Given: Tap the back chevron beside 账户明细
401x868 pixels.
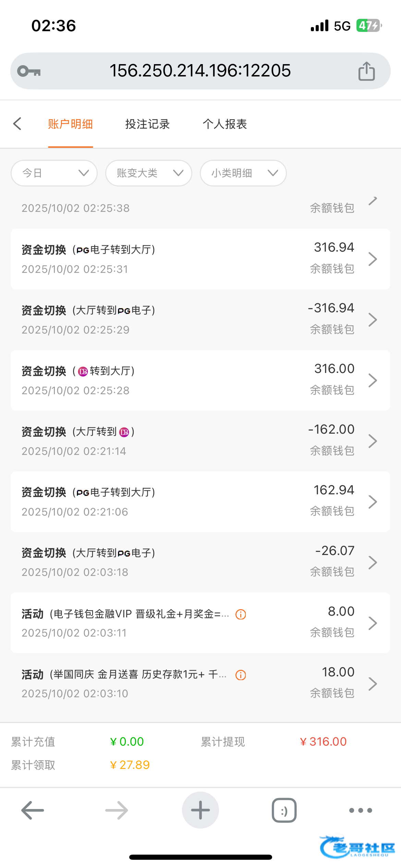Looking at the screenshot, I should coord(17,124).
